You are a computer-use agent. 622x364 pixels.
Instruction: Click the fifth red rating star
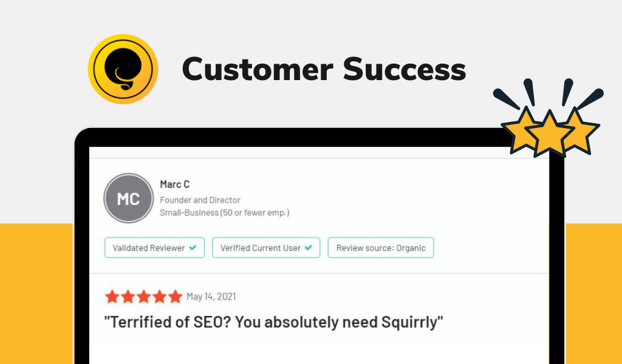[175, 296]
